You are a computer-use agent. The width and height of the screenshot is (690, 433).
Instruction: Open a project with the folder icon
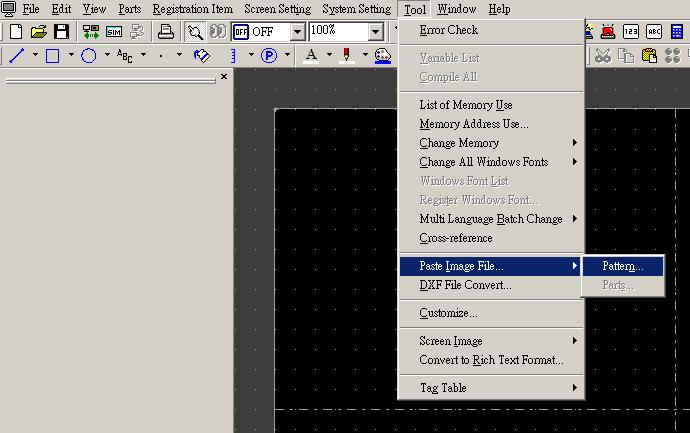39,32
